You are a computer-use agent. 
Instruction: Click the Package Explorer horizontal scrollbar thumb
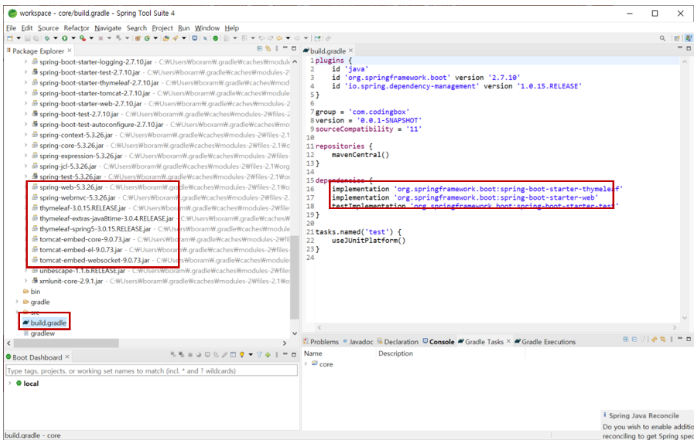point(66,343)
